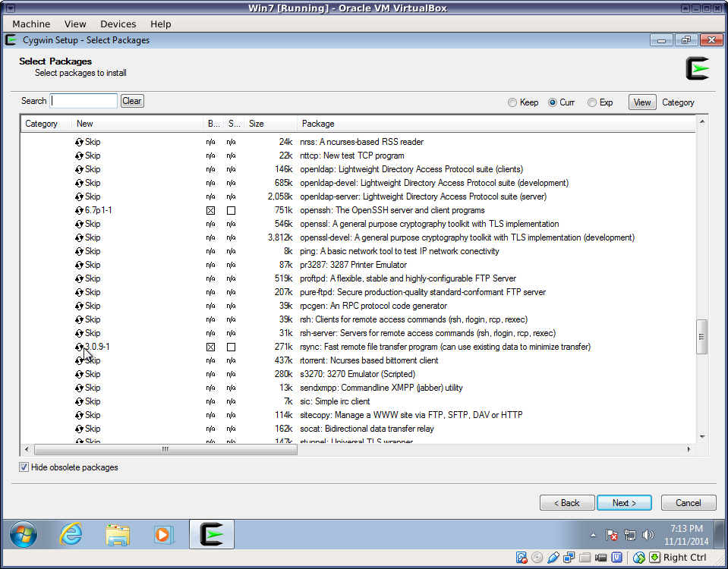The height and width of the screenshot is (569, 728).
Task: Click the cycle icon for socat package
Action: 79,429
